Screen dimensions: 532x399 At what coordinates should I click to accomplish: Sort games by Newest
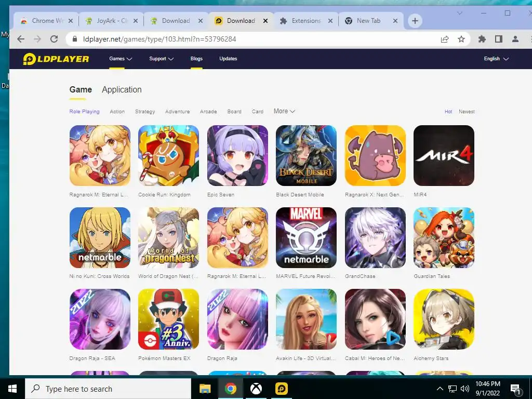[467, 111]
